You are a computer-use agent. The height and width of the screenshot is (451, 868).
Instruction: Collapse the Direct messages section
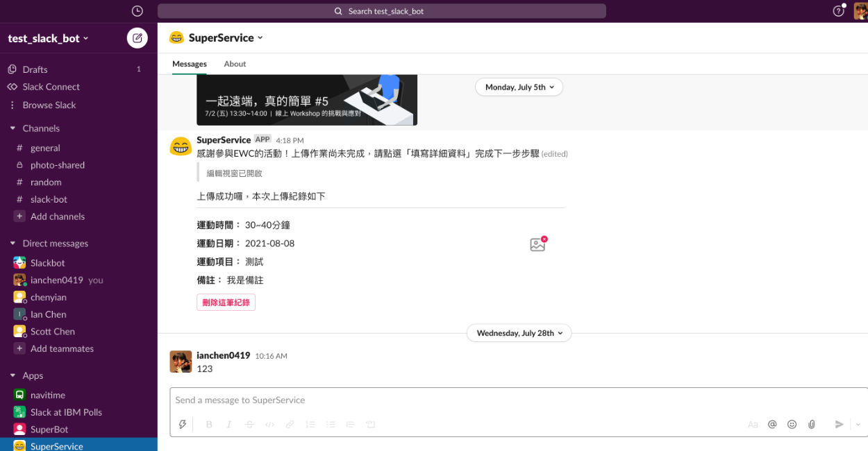[x=12, y=244]
